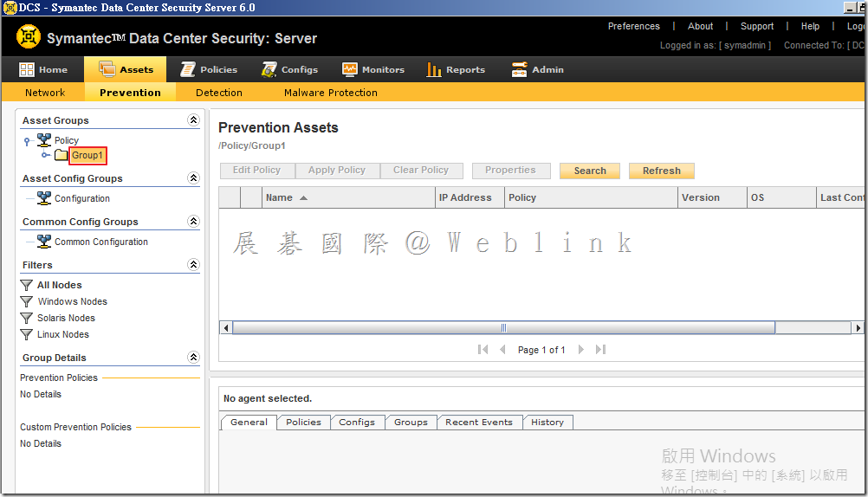868x497 pixels.
Task: Go to next page of results
Action: [580, 349]
